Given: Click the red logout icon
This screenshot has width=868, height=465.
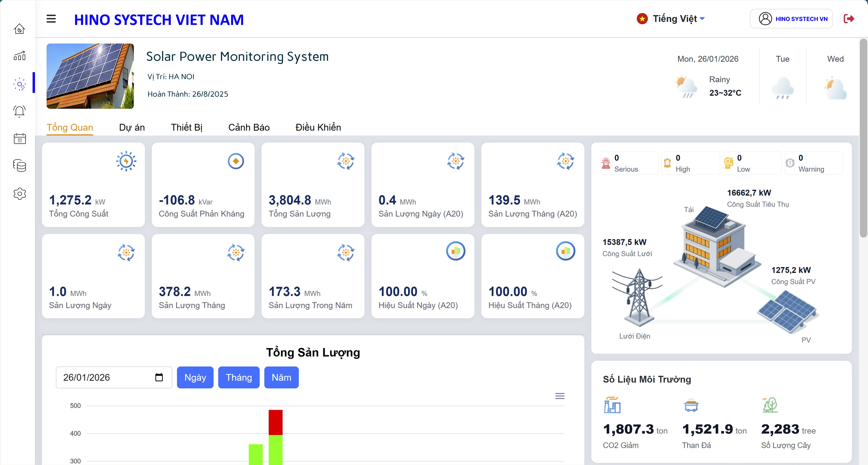Looking at the screenshot, I should pyautogui.click(x=848, y=19).
